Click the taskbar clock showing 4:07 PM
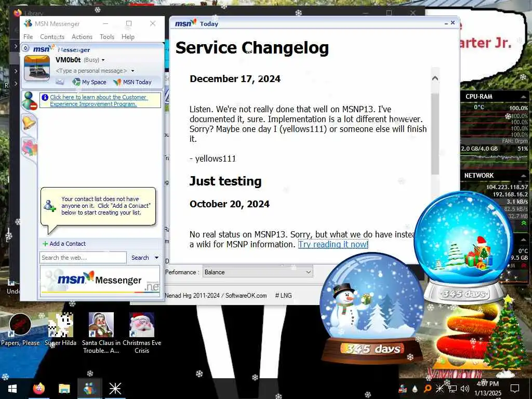 click(x=488, y=389)
